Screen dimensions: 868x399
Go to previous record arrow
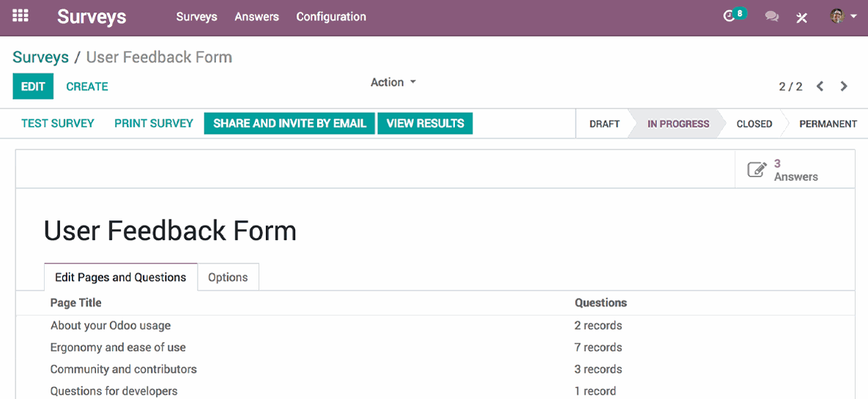[820, 86]
